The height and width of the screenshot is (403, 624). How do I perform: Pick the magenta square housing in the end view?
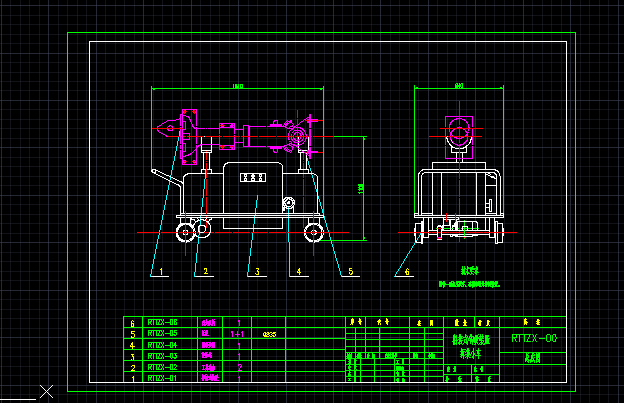click(x=459, y=137)
